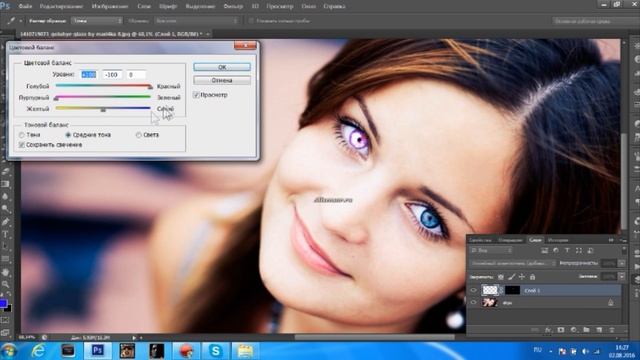640x360 pixels.
Task: Open the layer opacity slider arrow
Action: [622, 264]
